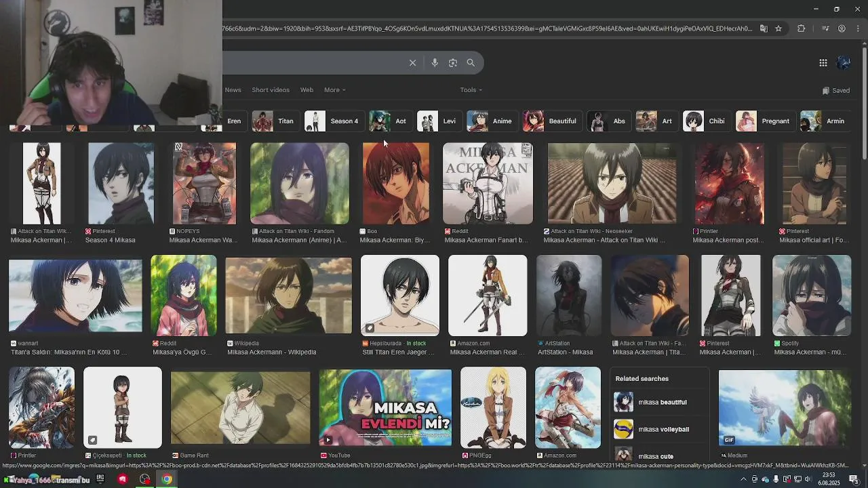This screenshot has width=868, height=488.
Task: Open the Chrome profile icon
Action: pos(842,28)
